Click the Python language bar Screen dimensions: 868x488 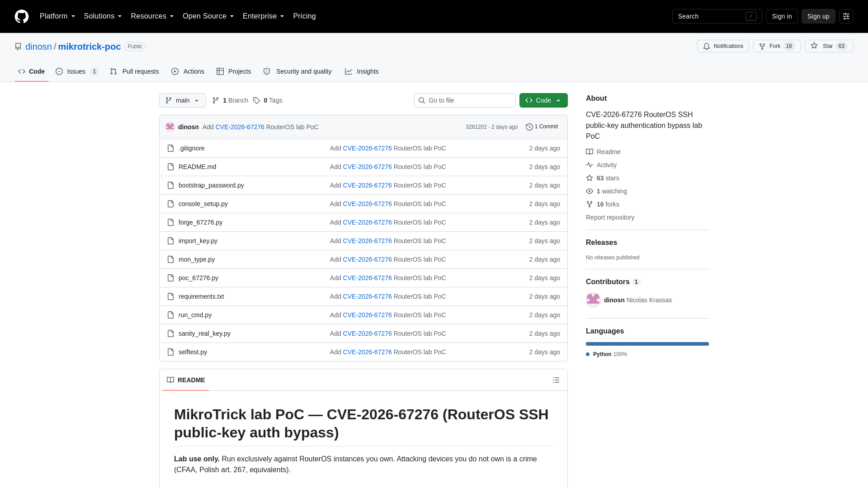[647, 344]
